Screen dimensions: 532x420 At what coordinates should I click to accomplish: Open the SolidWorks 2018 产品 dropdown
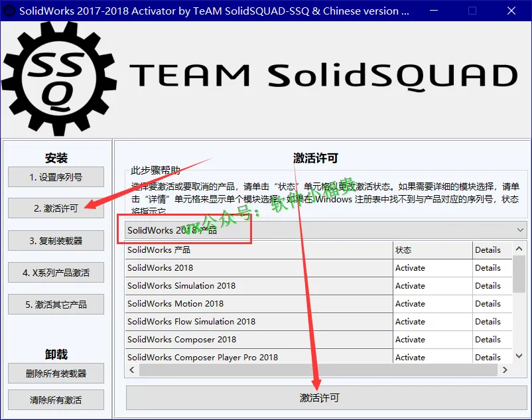[326, 230]
